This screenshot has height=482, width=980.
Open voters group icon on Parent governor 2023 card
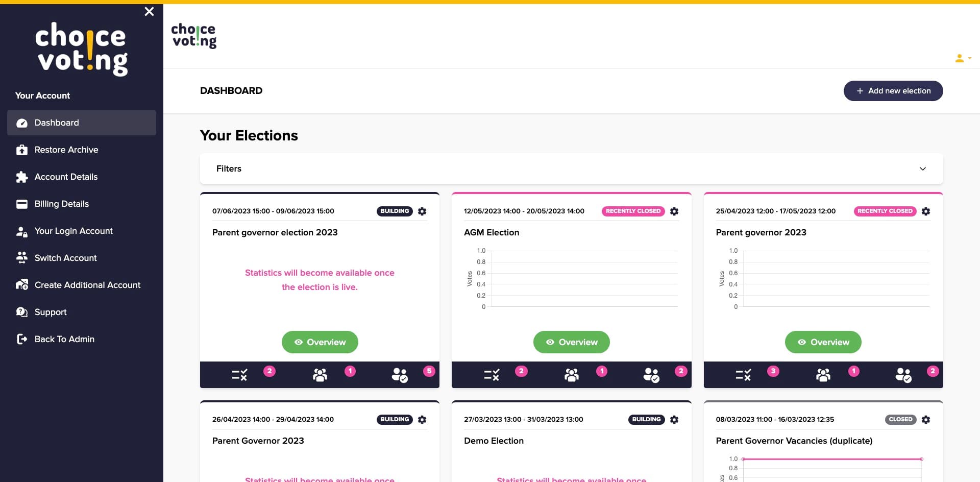tap(823, 375)
